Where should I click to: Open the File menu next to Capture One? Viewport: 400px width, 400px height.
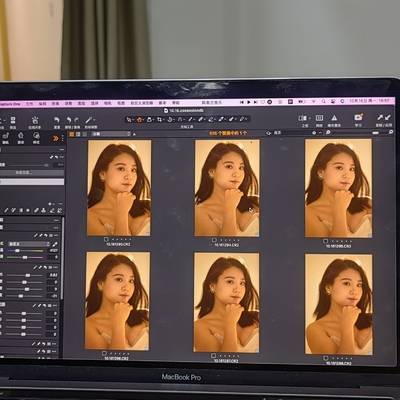pyautogui.click(x=30, y=104)
